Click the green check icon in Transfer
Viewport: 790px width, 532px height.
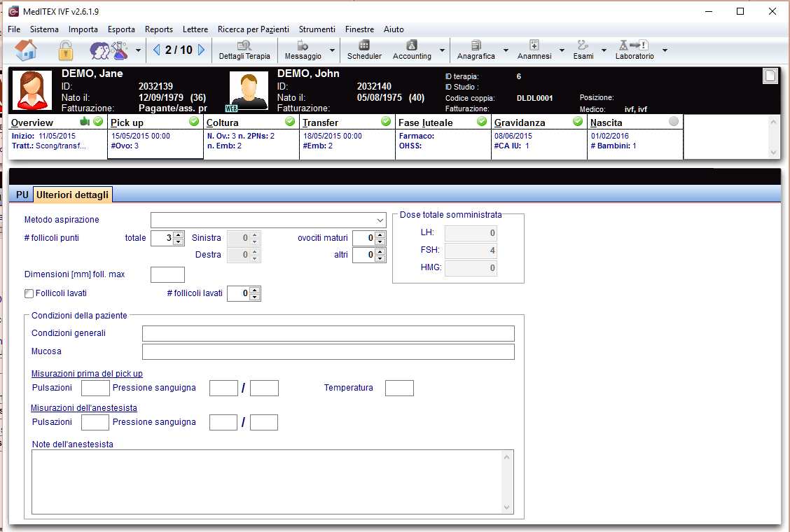click(386, 121)
